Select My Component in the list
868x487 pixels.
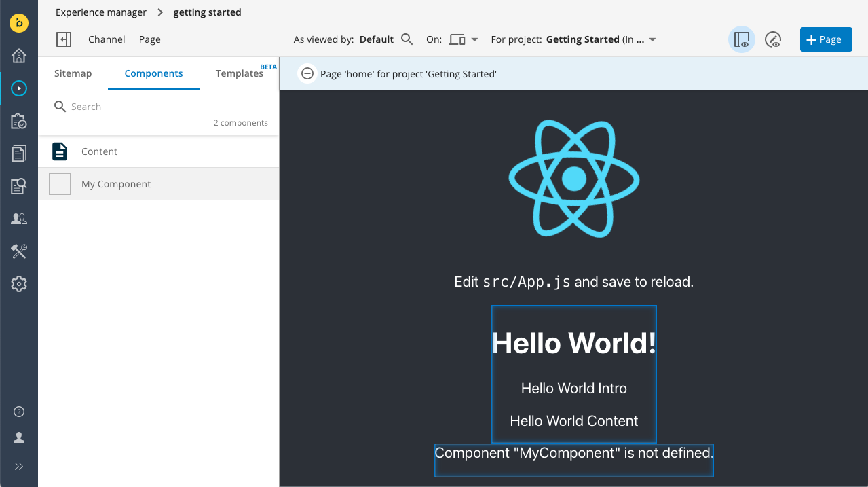pos(158,184)
